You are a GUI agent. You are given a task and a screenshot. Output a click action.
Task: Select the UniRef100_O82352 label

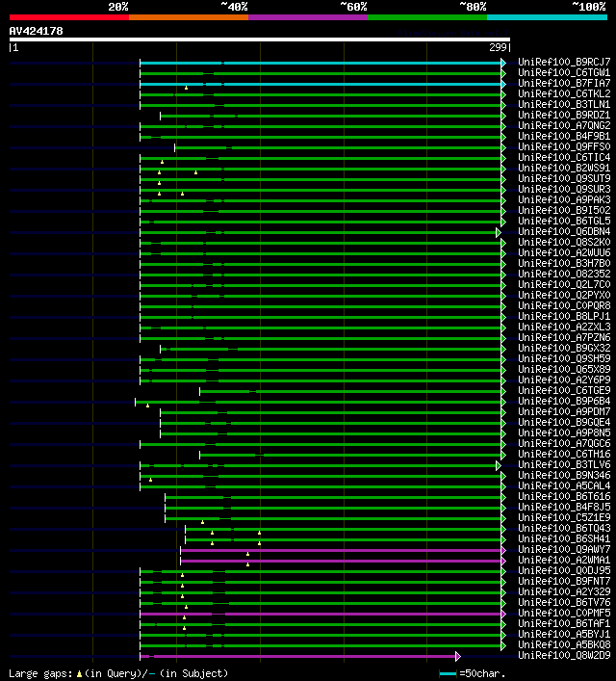pyautogui.click(x=564, y=274)
